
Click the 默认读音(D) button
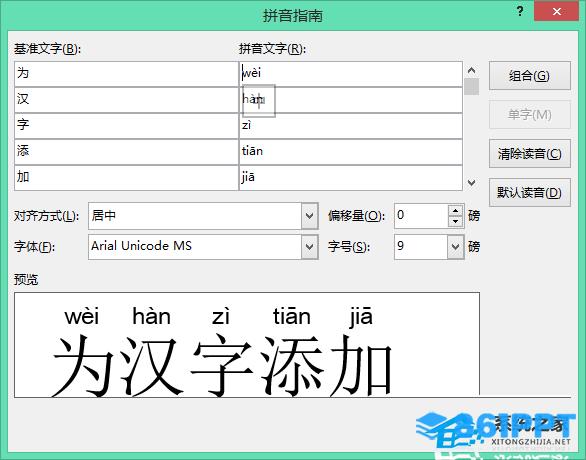click(530, 192)
